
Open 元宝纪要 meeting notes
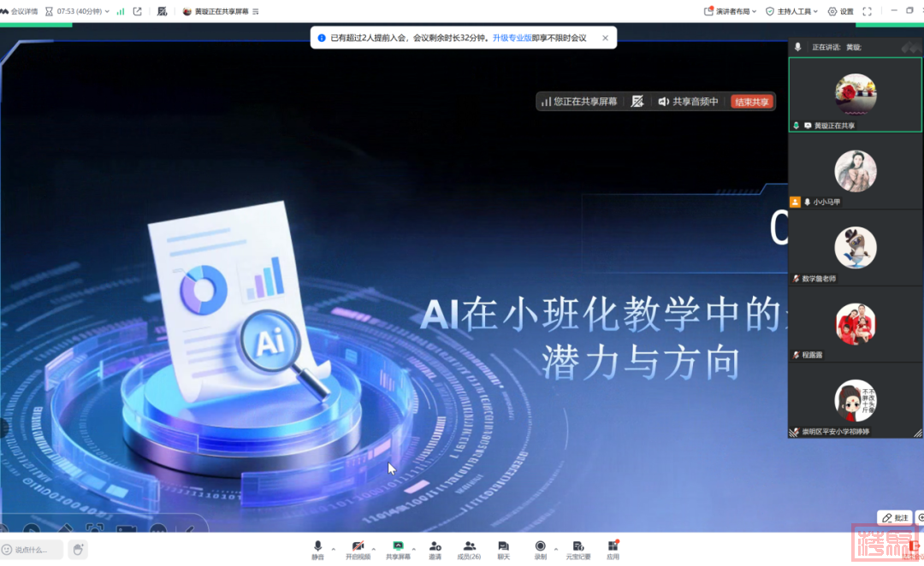pos(577,548)
